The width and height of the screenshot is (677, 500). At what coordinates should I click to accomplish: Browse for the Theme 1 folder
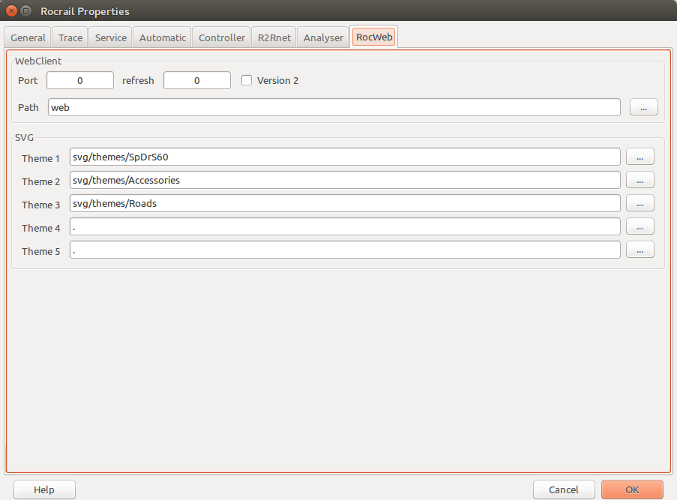(x=640, y=157)
